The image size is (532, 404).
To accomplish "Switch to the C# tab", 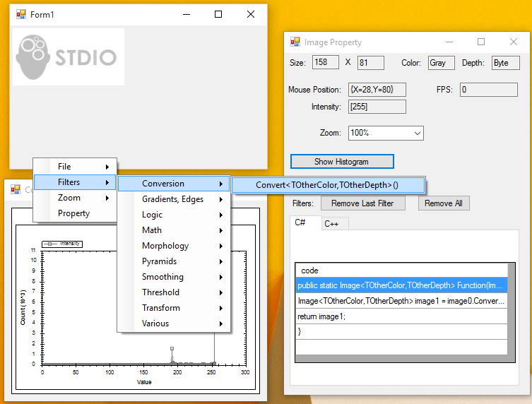I will [305, 222].
